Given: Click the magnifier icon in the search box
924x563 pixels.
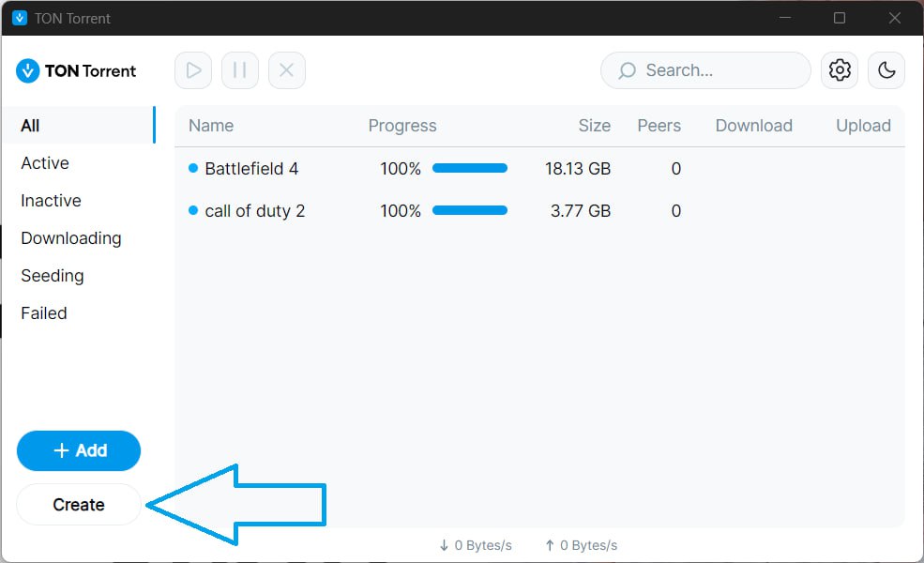Looking at the screenshot, I should [627, 70].
